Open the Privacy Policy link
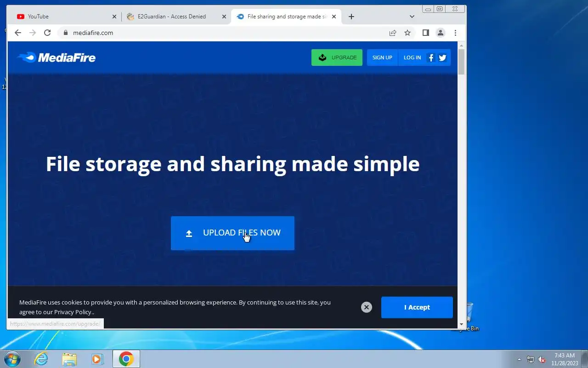The height and width of the screenshot is (368, 588). click(73, 312)
